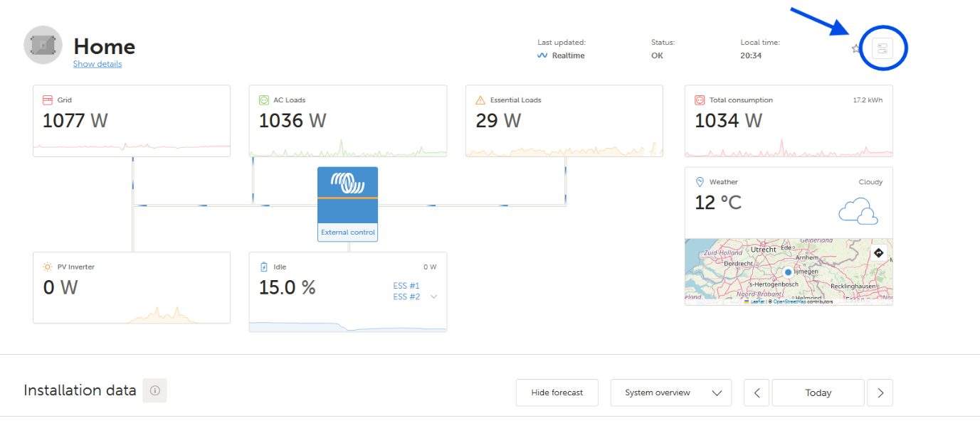Click the Today date button
The width and height of the screenshot is (980, 433).
point(818,392)
